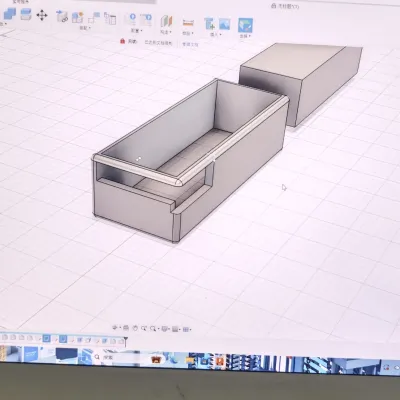Image resolution: width=400 pixels, height=400 pixels.
Task: Click the Pan hand icon in navigation bar
Action: coord(135,328)
